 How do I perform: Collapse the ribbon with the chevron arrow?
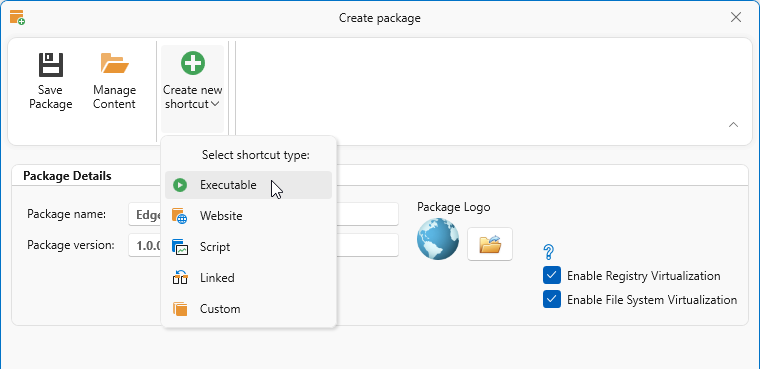733,125
